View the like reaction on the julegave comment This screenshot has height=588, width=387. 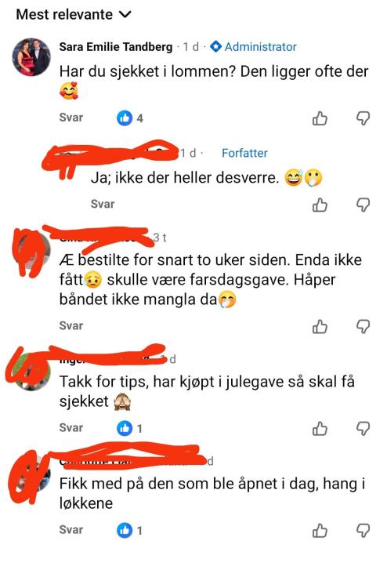point(129,428)
